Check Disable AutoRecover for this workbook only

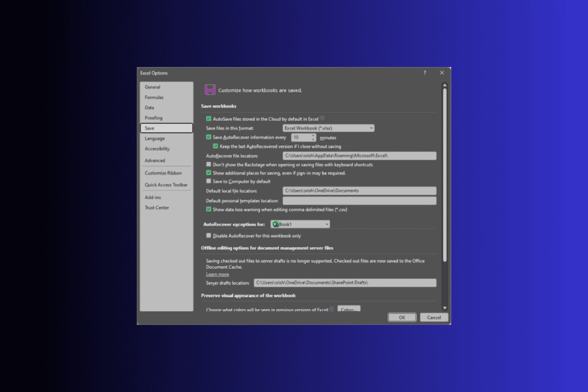point(209,236)
